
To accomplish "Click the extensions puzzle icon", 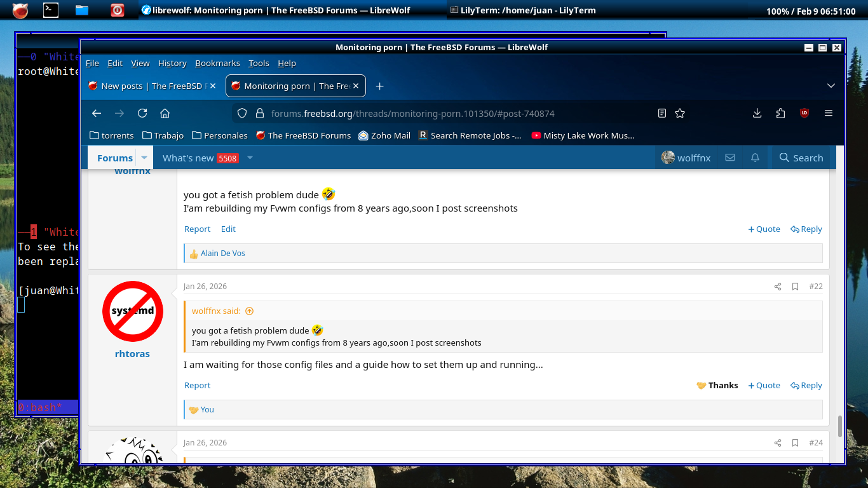I will [780, 113].
